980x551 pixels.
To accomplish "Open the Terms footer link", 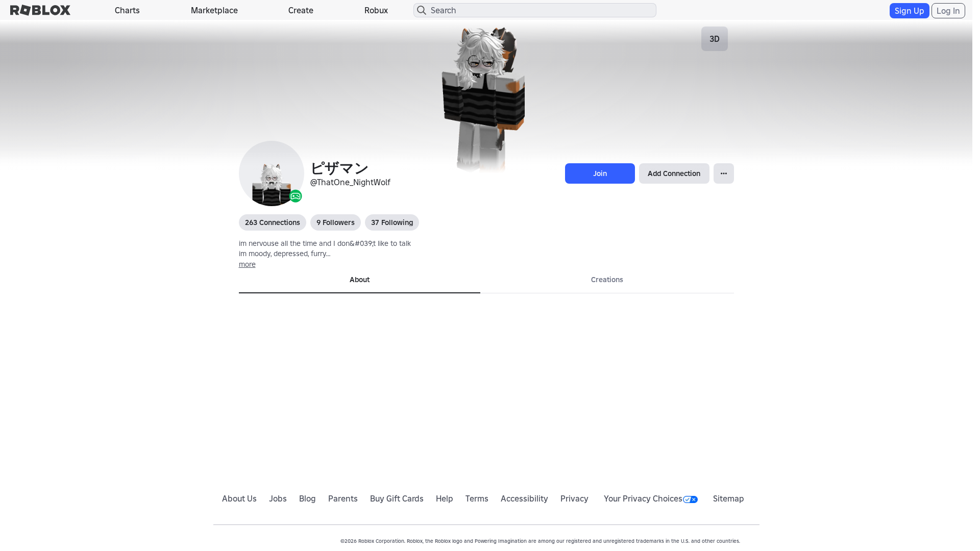I will click(x=477, y=499).
